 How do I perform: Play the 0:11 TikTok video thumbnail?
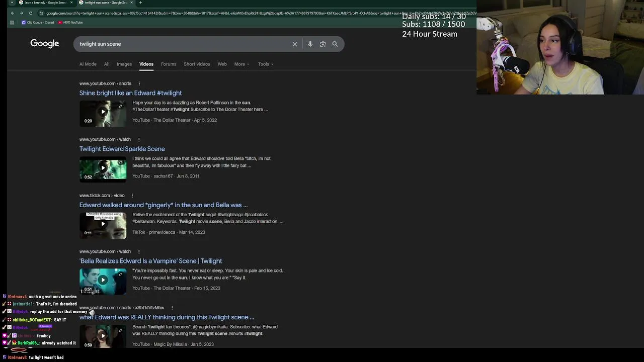point(103,225)
